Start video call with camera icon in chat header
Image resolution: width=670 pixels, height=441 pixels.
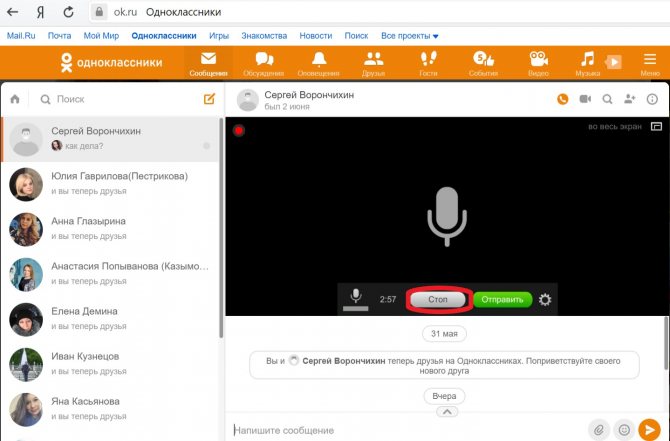585,99
